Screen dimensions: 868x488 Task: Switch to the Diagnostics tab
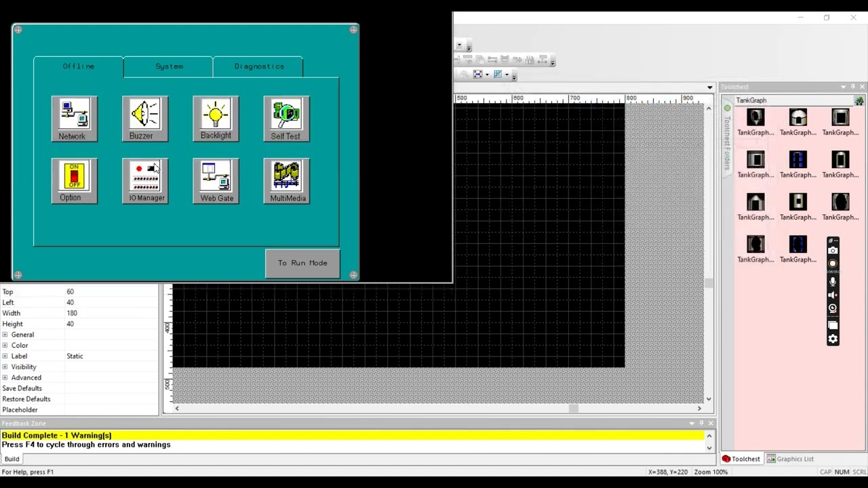click(x=259, y=66)
